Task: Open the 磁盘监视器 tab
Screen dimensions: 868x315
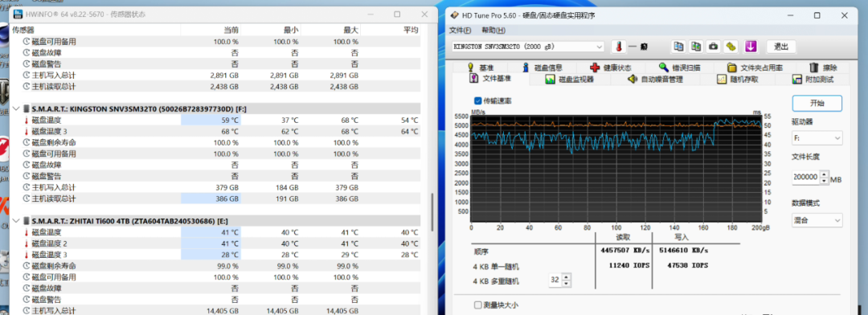Action: [569, 80]
